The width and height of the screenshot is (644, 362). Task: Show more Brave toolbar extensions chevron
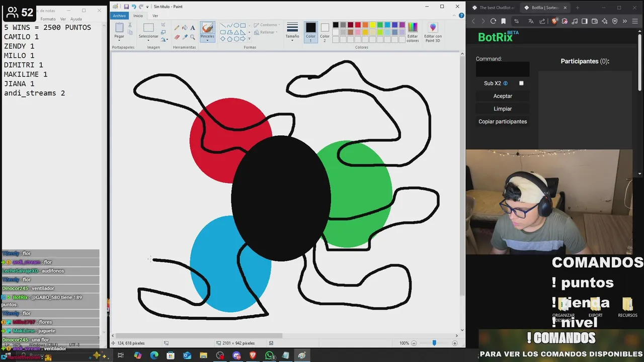(x=624, y=21)
